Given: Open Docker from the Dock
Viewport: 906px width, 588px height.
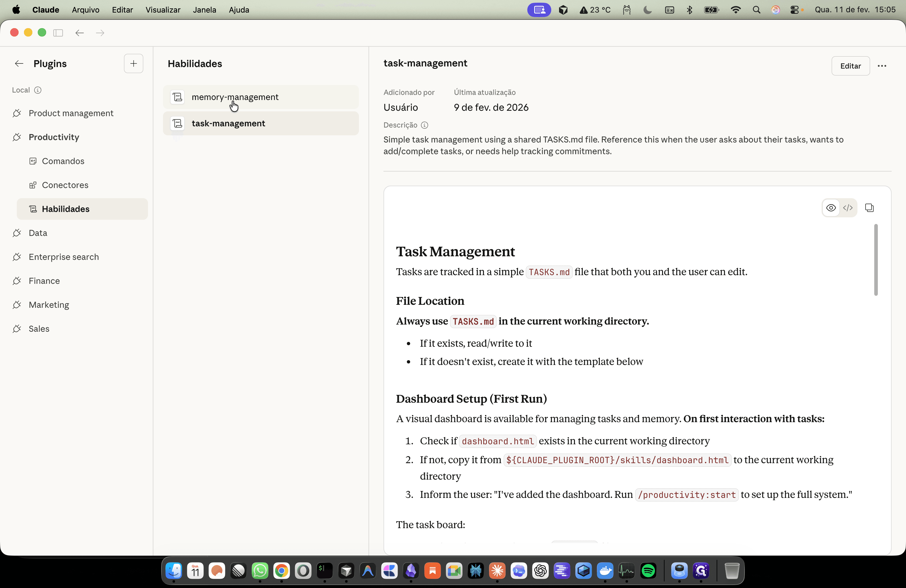Looking at the screenshot, I should click(605, 571).
